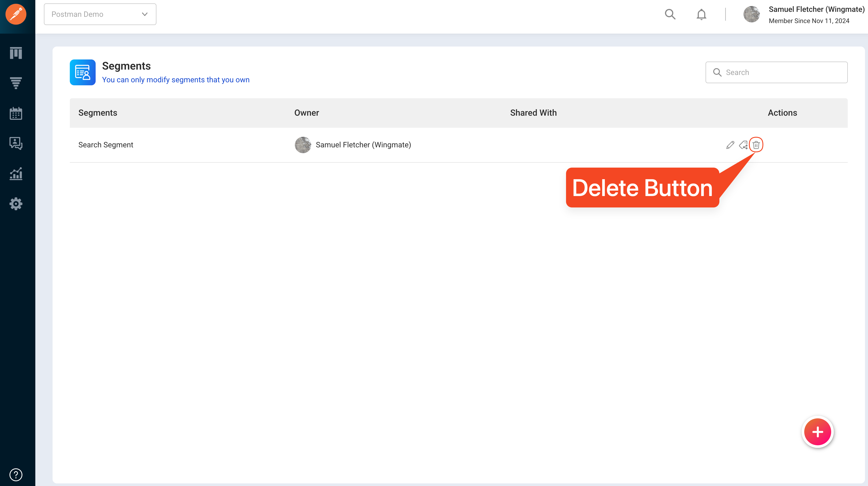The image size is (868, 486).
Task: Open the funnel pipeline sidebar icon
Action: coord(16,83)
